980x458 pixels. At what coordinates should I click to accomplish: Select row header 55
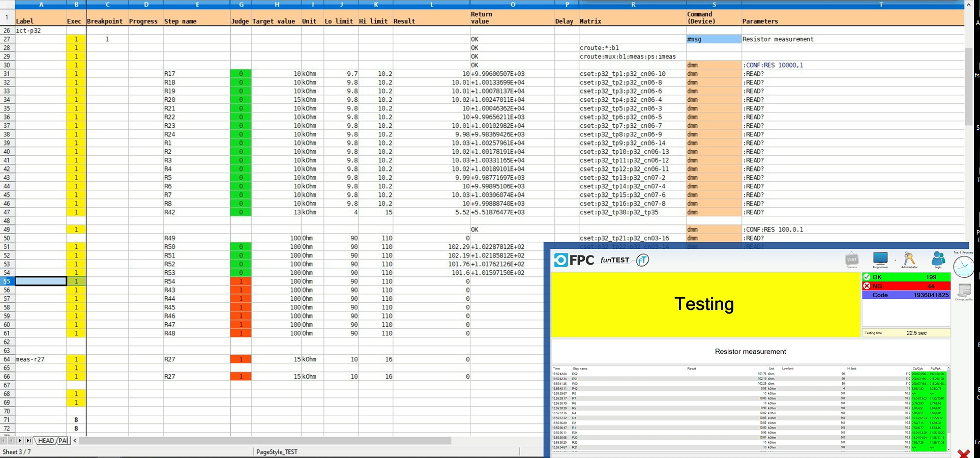(7, 281)
